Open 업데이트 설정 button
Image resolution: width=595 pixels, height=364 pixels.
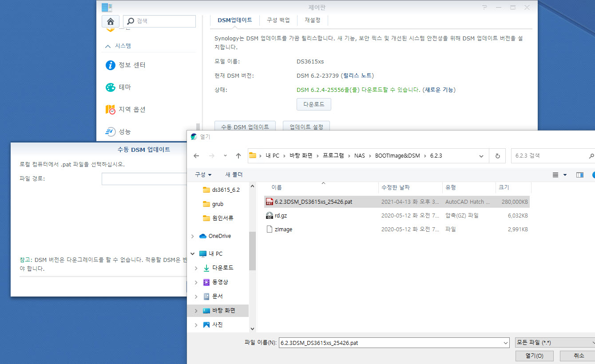tap(306, 127)
